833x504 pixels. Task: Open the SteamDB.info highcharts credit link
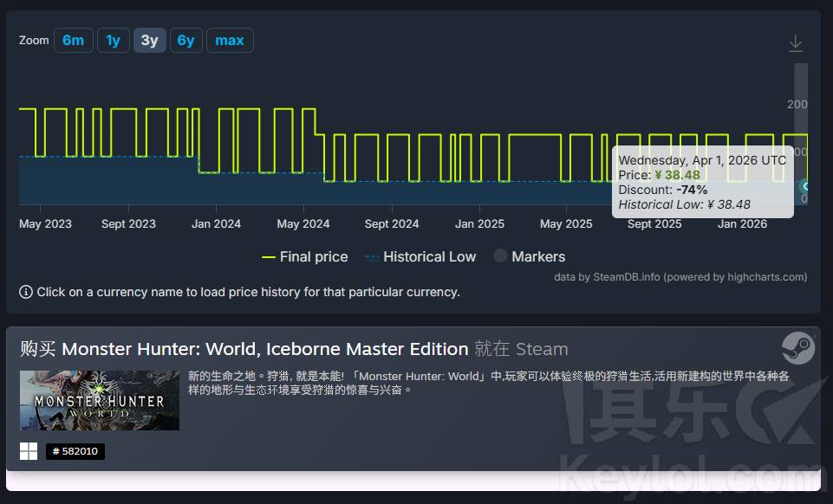point(680,277)
